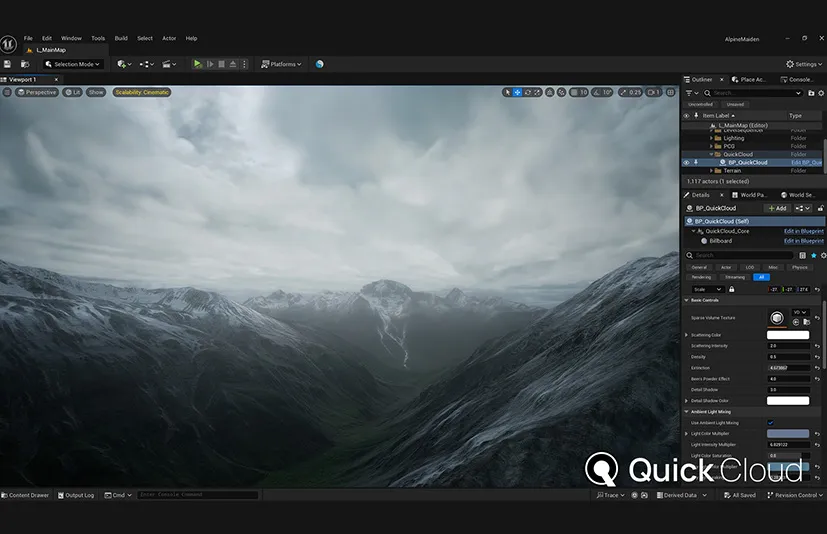Click the Skip Frame playback button
This screenshot has width=827, height=534.
tap(210, 64)
